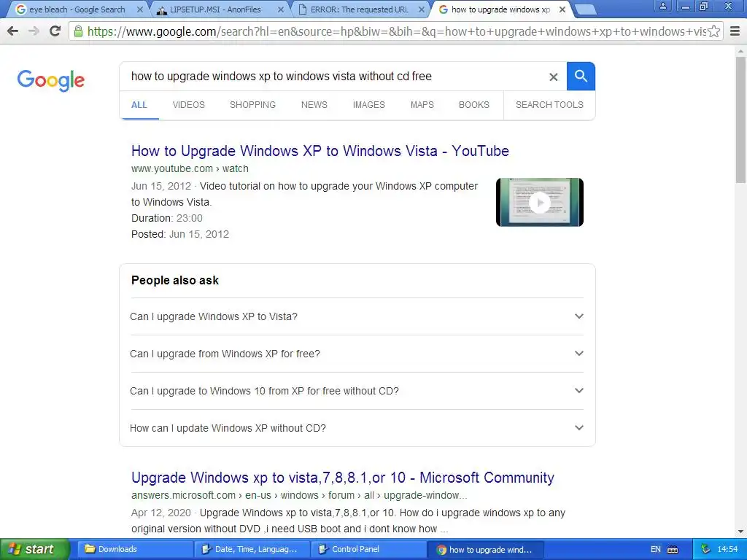Select the SHOPPING search filter
Image resolution: width=747 pixels, height=560 pixels.
click(252, 105)
